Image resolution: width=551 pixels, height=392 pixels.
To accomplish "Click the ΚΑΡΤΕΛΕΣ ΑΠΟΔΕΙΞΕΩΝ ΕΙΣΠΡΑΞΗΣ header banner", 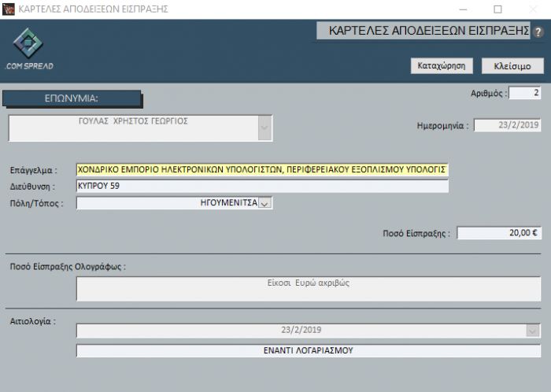I will pos(423,31).
